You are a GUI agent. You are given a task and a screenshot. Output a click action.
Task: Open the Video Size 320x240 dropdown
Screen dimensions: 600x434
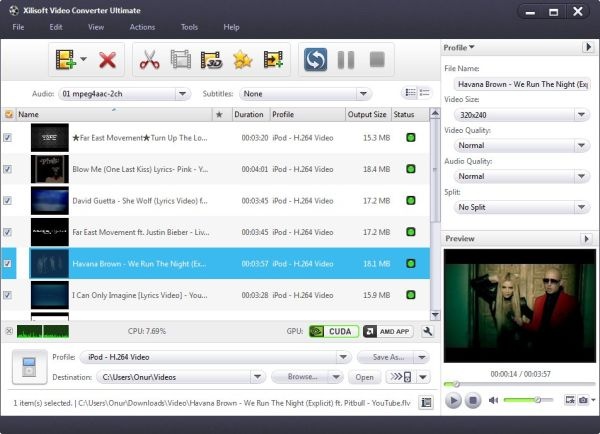tap(581, 115)
